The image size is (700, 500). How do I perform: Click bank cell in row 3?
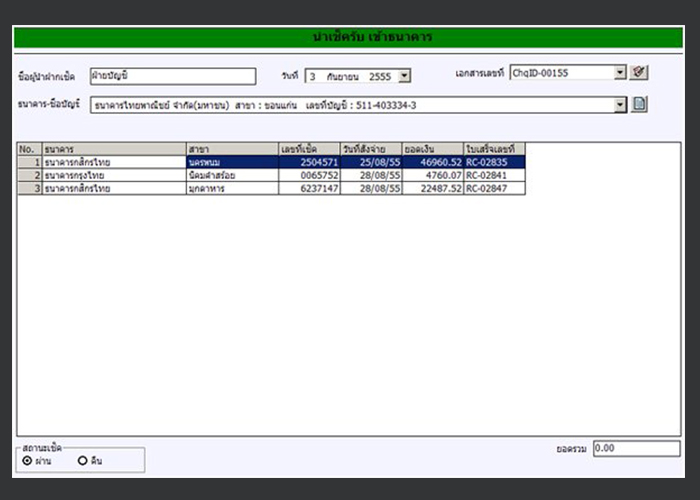tap(114, 188)
